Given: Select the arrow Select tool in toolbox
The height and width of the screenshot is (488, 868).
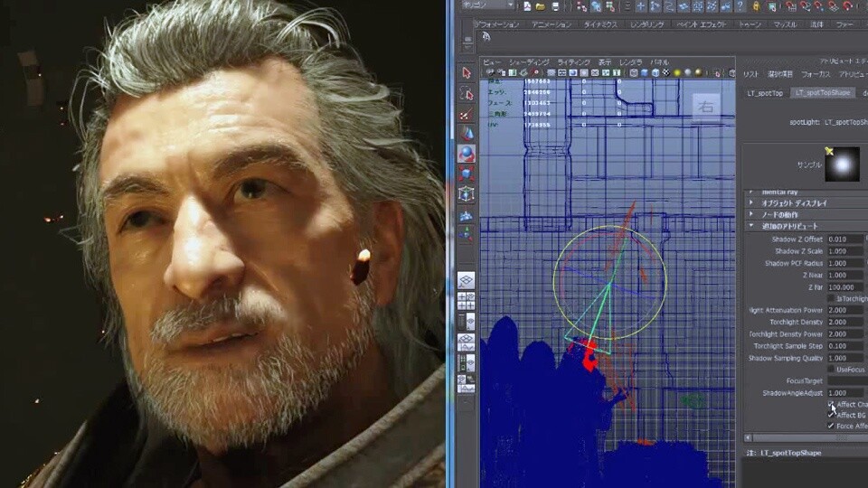Looking at the screenshot, I should coord(467,73).
